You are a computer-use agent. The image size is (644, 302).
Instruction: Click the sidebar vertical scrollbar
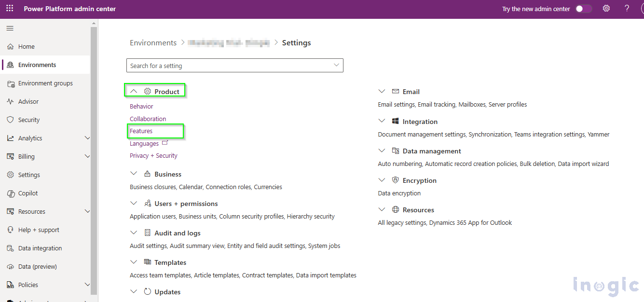tap(94, 159)
